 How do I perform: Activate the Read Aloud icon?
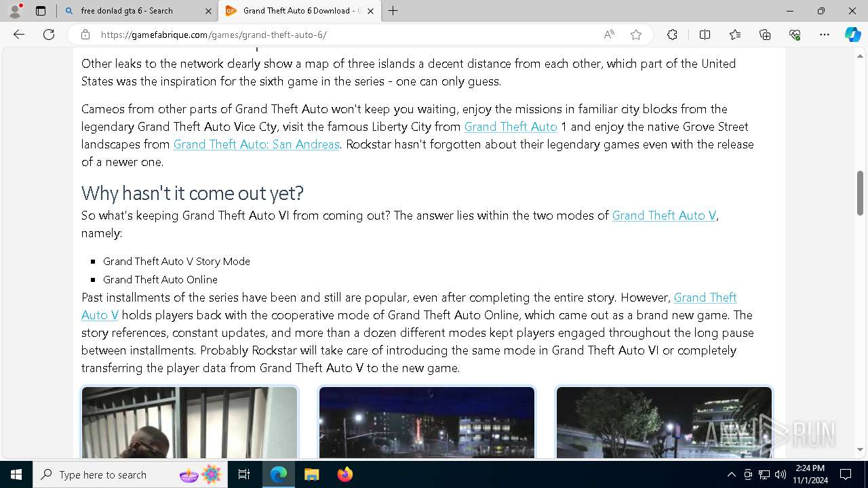pos(609,35)
